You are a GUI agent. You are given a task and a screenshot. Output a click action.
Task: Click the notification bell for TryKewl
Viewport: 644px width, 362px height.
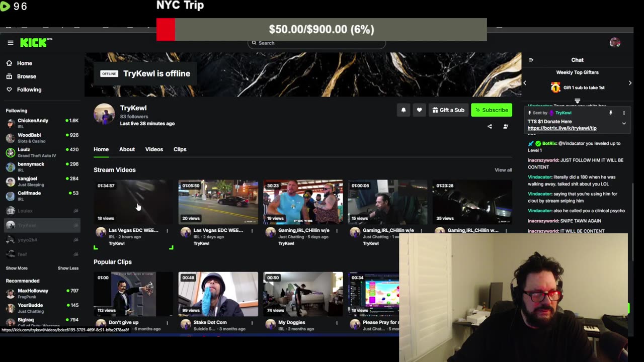click(403, 110)
